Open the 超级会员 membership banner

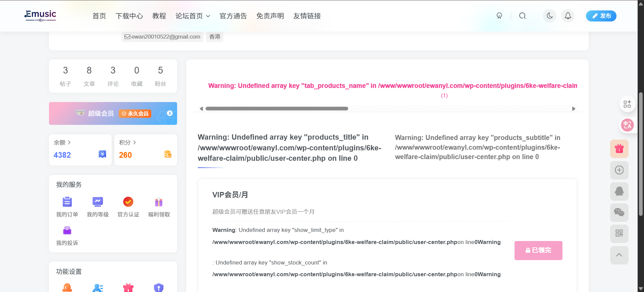pyautogui.click(x=113, y=113)
